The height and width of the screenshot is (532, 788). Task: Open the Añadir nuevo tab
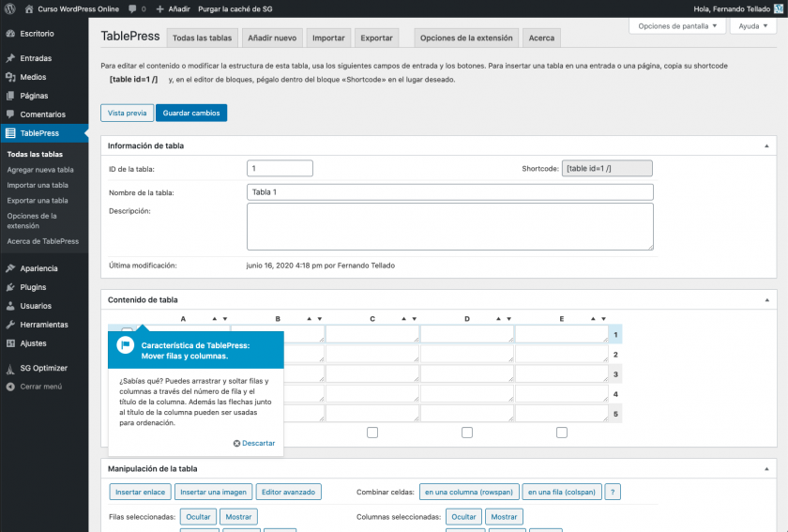[x=272, y=38]
